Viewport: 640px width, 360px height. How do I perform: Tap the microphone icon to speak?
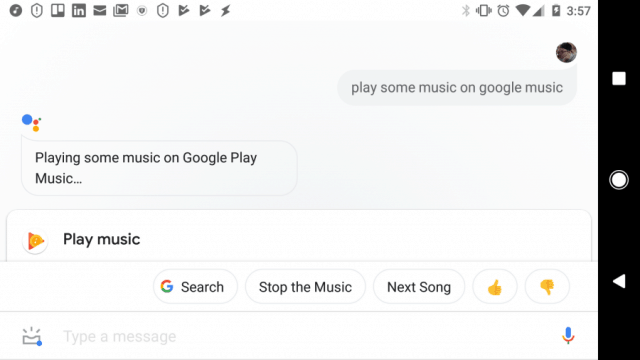[x=568, y=336]
